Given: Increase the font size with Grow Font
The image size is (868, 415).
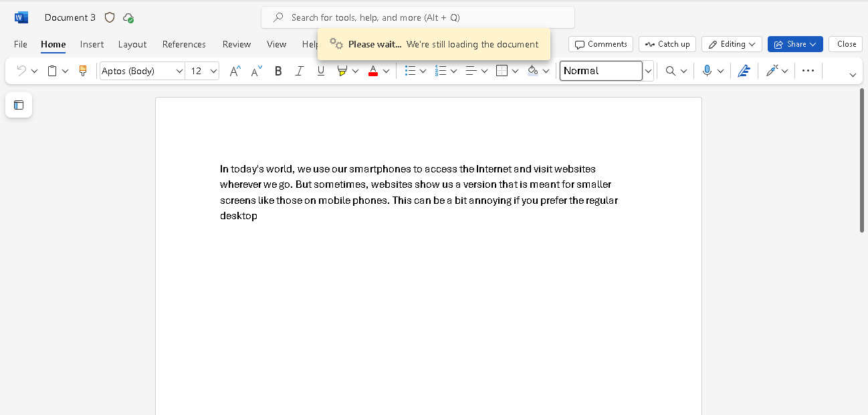Looking at the screenshot, I should click(x=234, y=70).
